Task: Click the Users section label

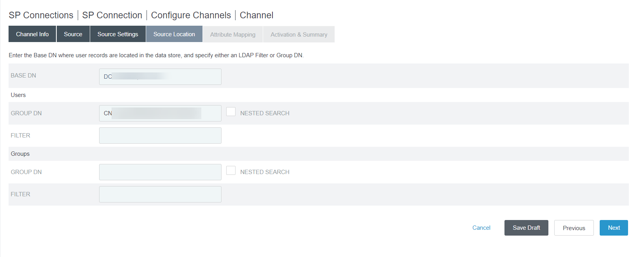Action: tap(18, 95)
